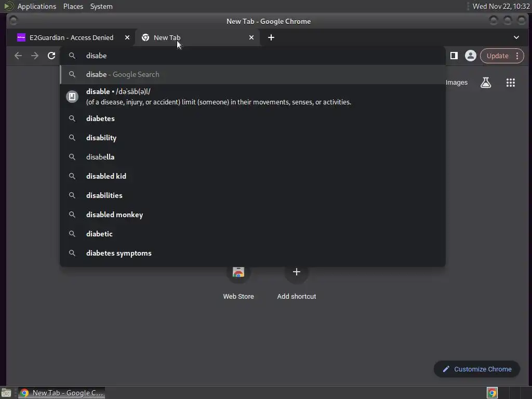Select the New Tab - Google Chrome taskbar button
The height and width of the screenshot is (399, 532).
[61, 393]
